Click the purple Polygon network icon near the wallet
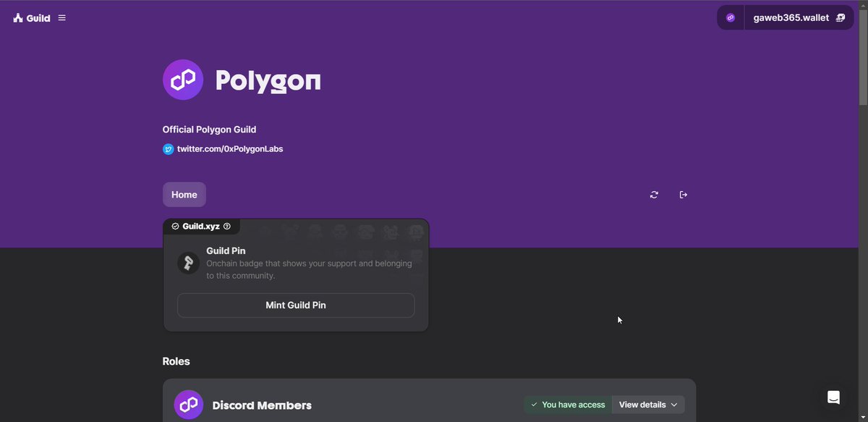Screen dimensions: 868x422 tap(730, 17)
